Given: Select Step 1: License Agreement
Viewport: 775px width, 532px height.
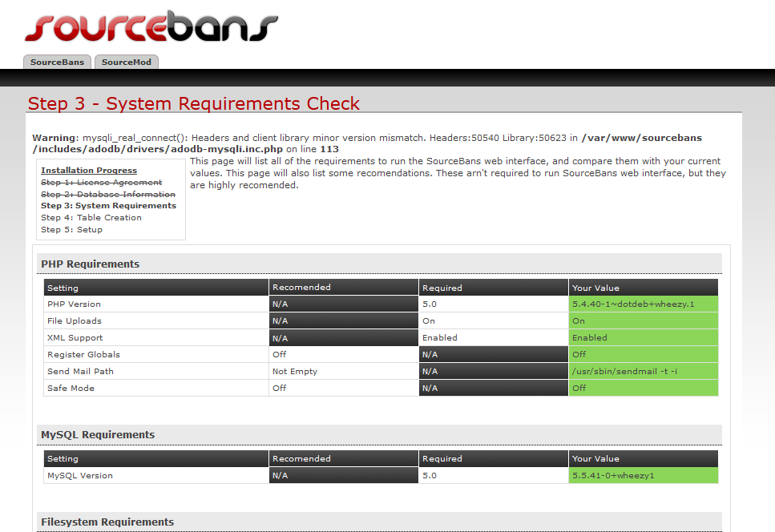Looking at the screenshot, I should 101,183.
